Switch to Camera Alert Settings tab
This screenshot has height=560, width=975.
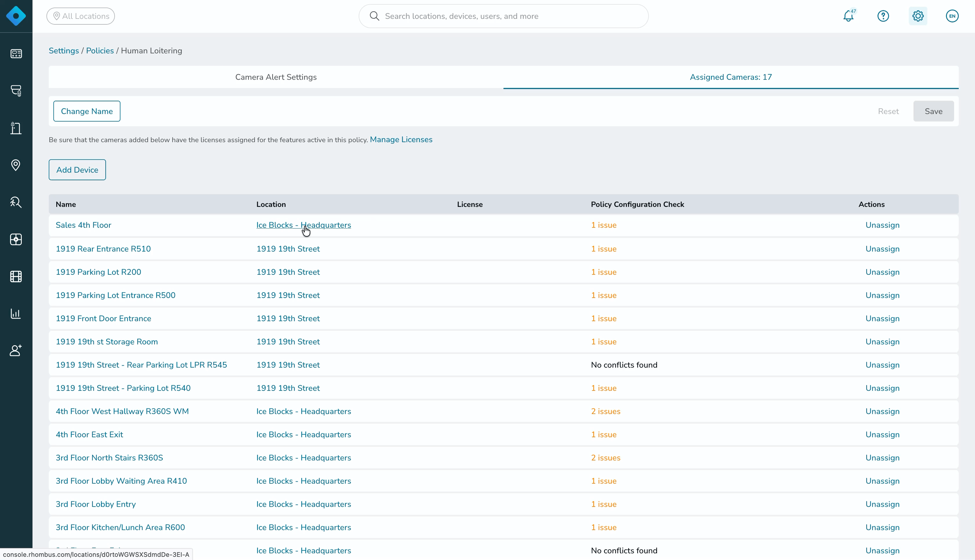(276, 77)
